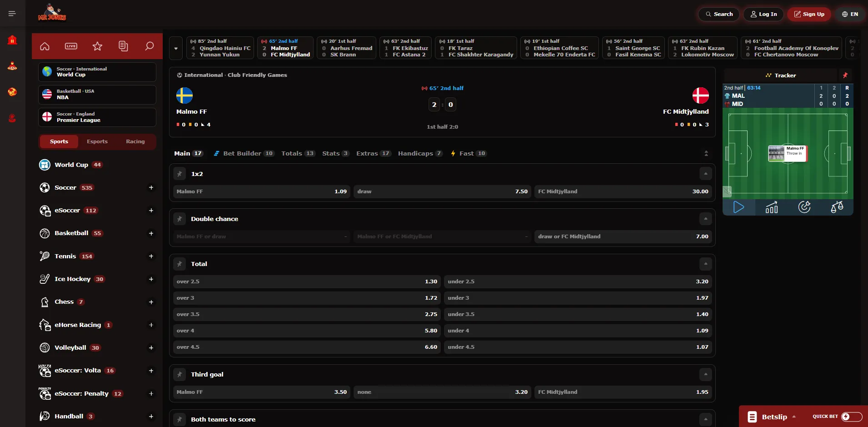Click the tracker pitch animation field
The width and height of the screenshot is (868, 427).
coord(788,153)
